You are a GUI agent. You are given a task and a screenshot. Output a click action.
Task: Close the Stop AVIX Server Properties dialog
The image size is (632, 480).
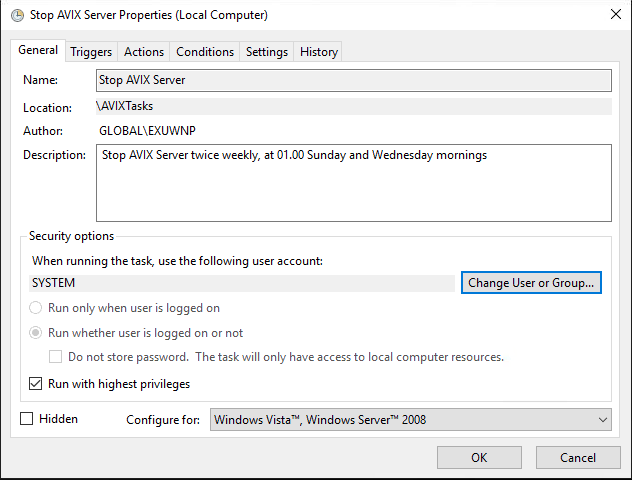612,16
